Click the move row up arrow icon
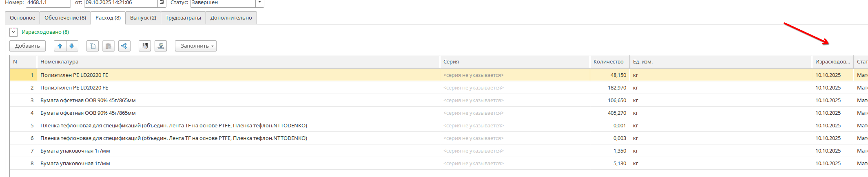This screenshot has height=177, width=868. pyautogui.click(x=60, y=46)
